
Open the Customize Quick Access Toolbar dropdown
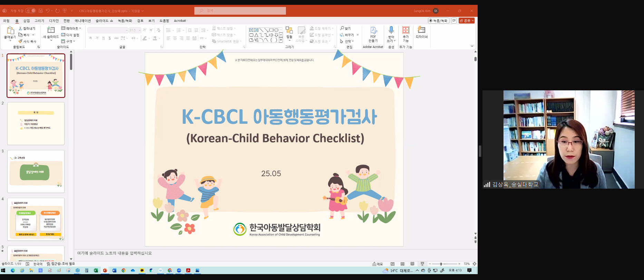pos(72,11)
